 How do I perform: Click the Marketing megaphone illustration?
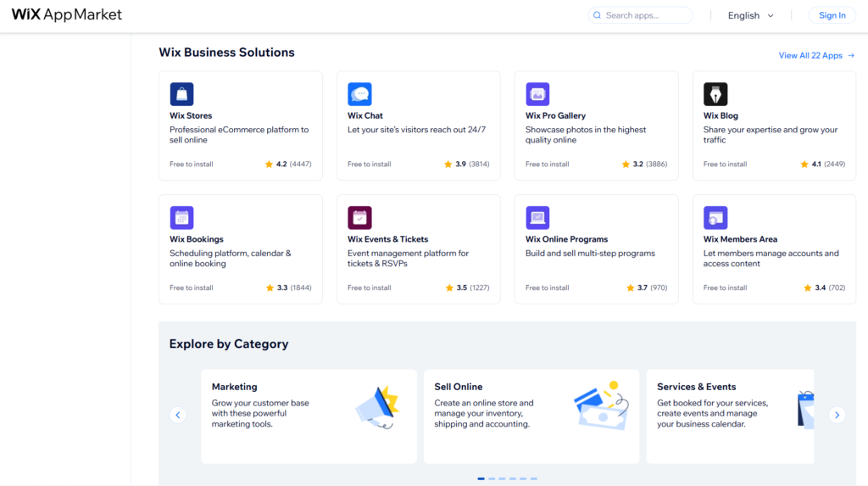click(377, 407)
